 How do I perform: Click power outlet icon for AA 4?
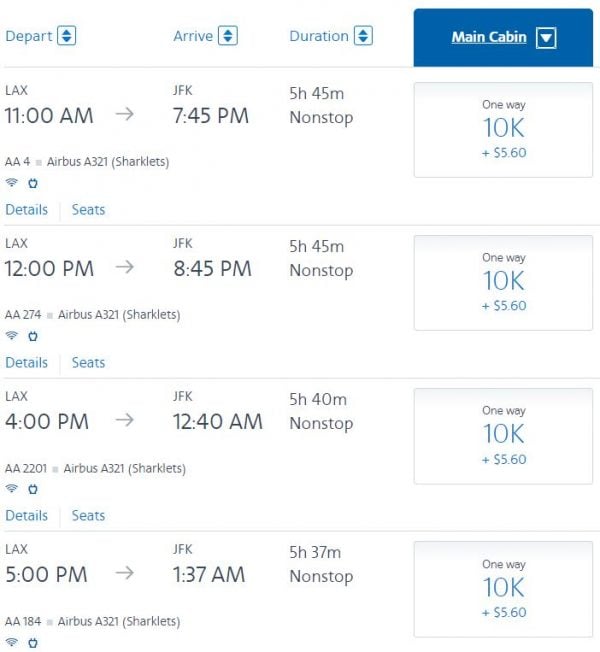[x=32, y=183]
